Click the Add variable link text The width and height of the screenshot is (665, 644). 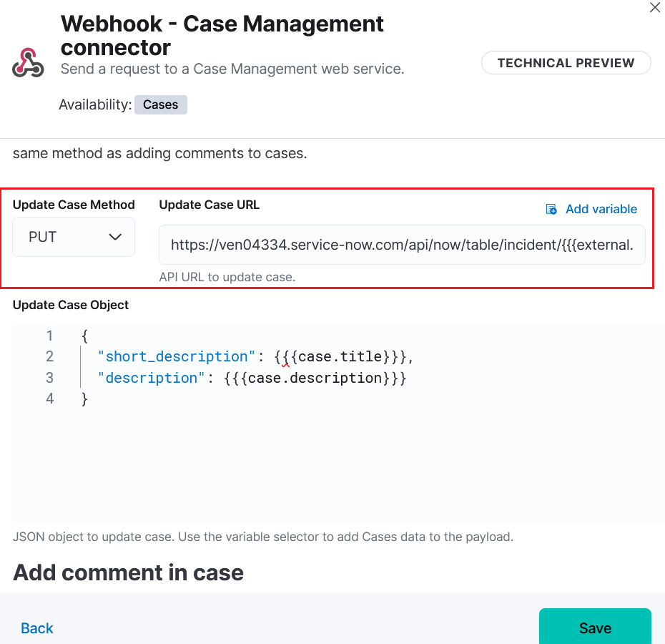(601, 209)
